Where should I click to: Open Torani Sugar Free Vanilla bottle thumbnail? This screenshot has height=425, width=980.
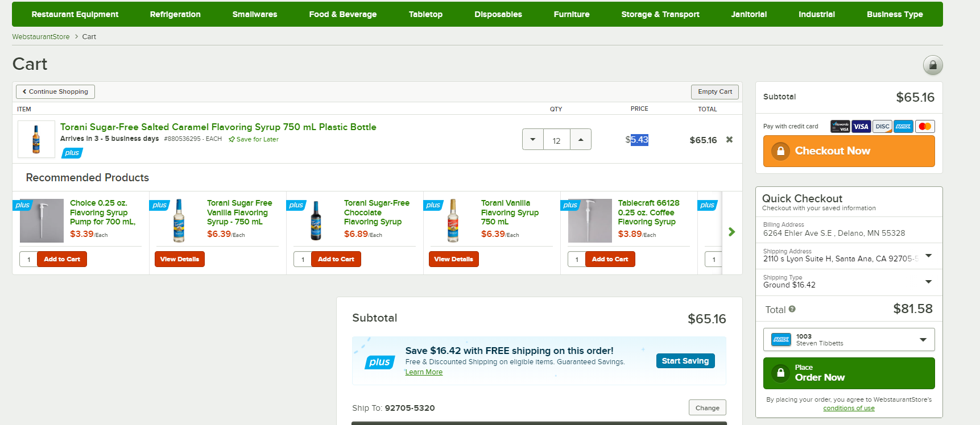[x=179, y=220]
